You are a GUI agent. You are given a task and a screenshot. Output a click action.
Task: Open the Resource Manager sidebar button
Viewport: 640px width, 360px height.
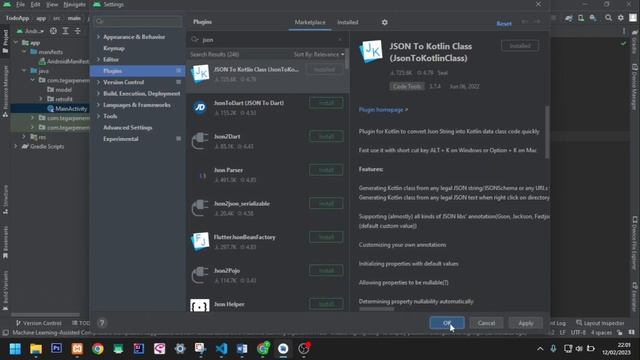pos(5,91)
